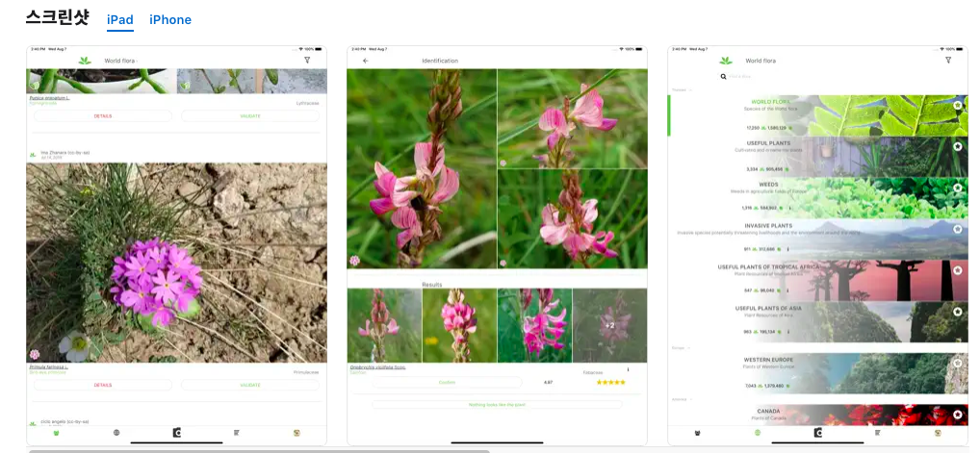Collapse the Themes section header

(x=683, y=90)
